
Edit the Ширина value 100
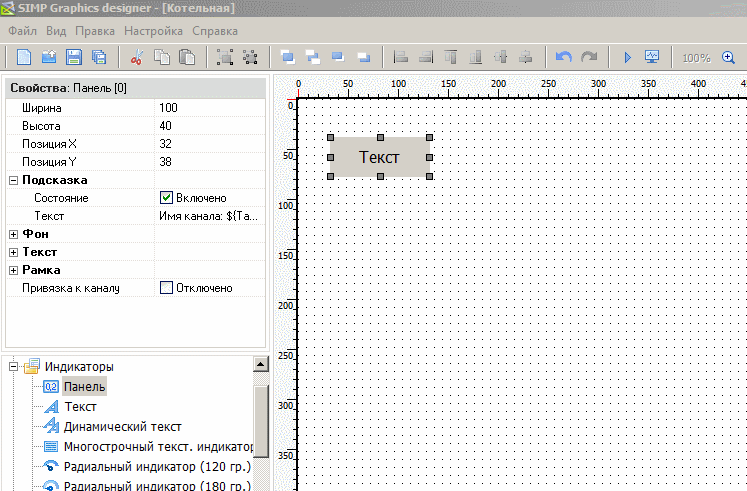(210, 108)
